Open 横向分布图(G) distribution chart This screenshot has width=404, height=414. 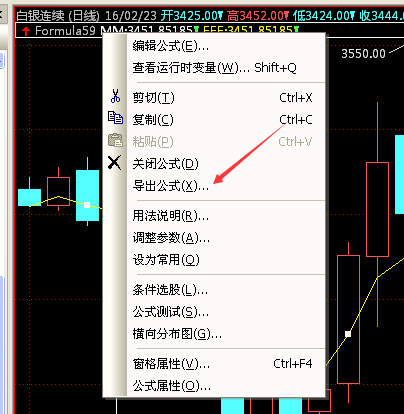point(215,334)
